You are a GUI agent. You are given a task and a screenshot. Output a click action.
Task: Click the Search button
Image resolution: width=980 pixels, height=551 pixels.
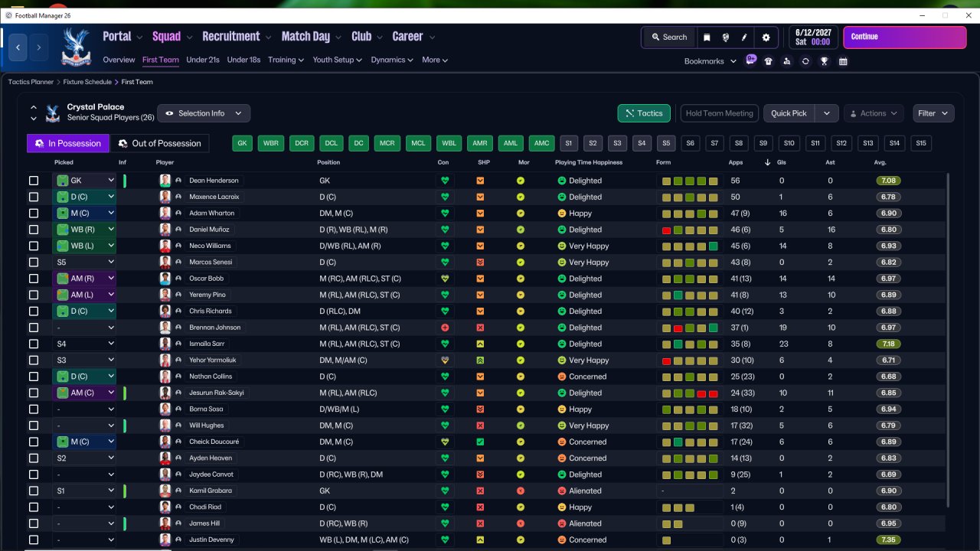[x=668, y=37]
